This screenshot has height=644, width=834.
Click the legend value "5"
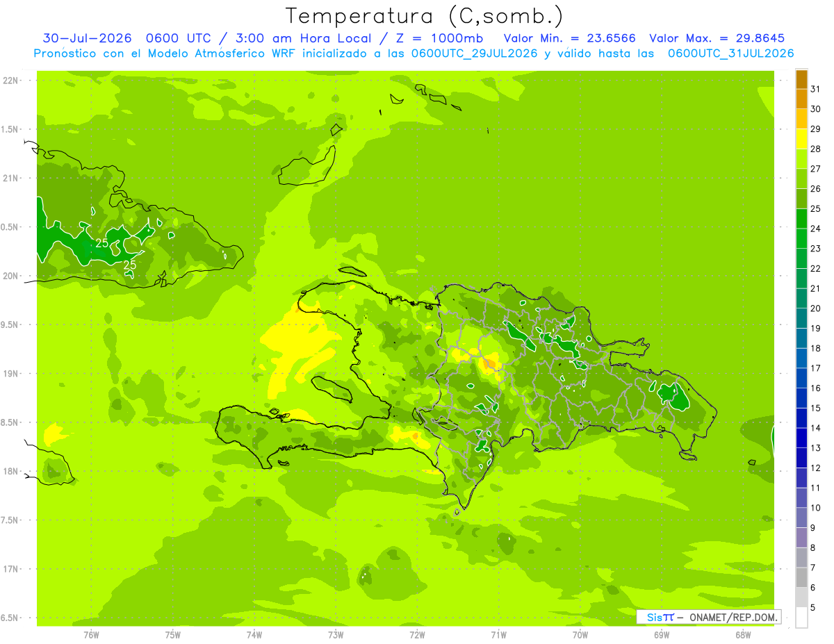[814, 607]
